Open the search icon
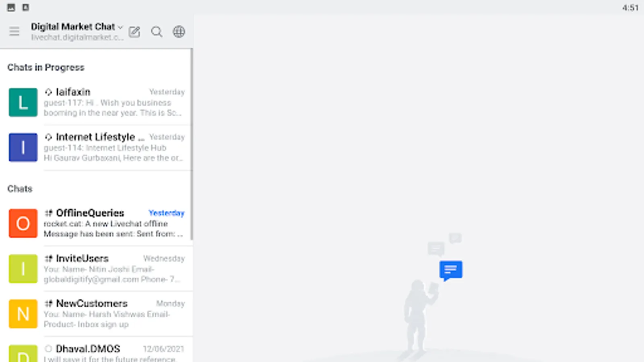This screenshot has height=362, width=644. coord(157,32)
